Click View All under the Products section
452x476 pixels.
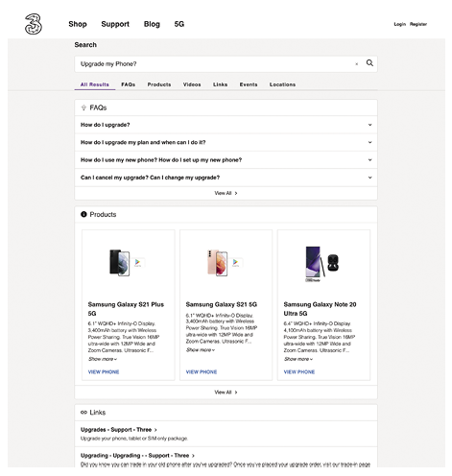coord(226,393)
